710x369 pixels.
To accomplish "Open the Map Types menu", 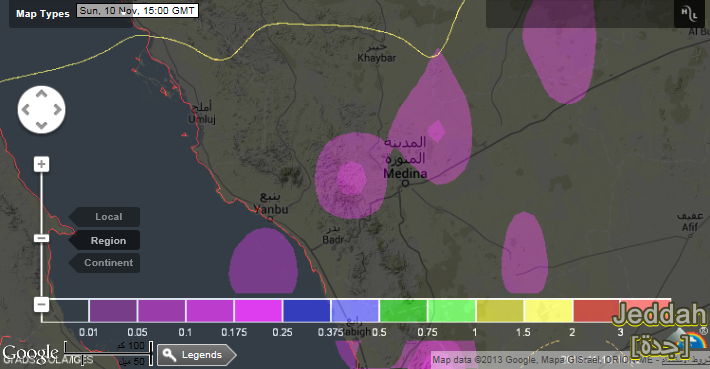I will point(43,14).
